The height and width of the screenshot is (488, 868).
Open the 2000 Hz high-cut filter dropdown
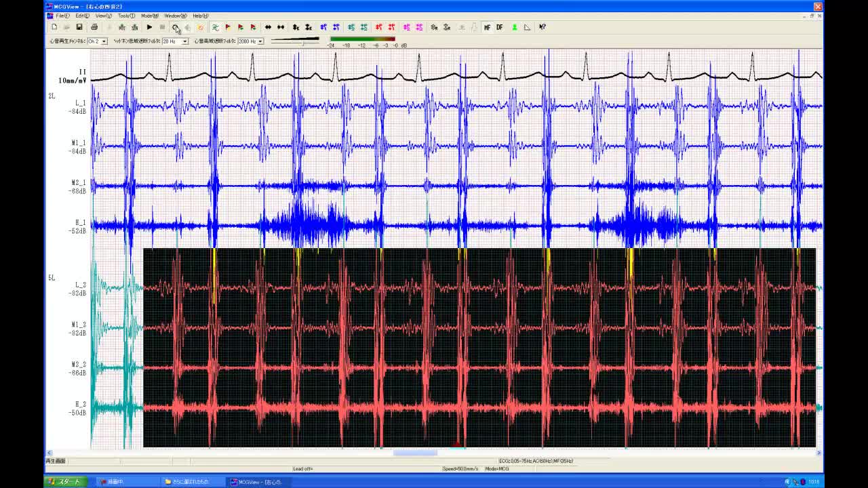point(260,41)
